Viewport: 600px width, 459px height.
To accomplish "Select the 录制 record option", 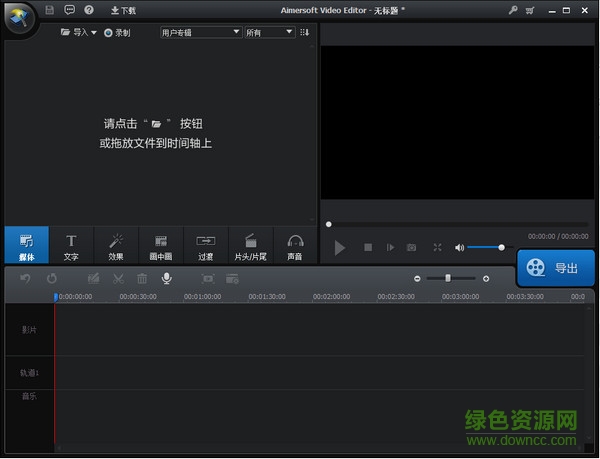I will 117,32.
